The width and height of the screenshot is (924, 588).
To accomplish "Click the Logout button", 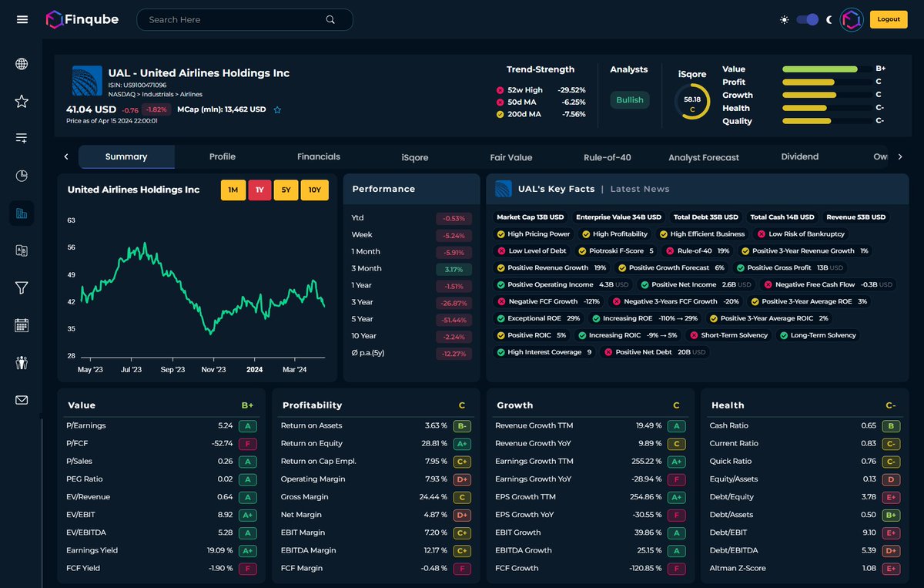I will pyautogui.click(x=889, y=19).
